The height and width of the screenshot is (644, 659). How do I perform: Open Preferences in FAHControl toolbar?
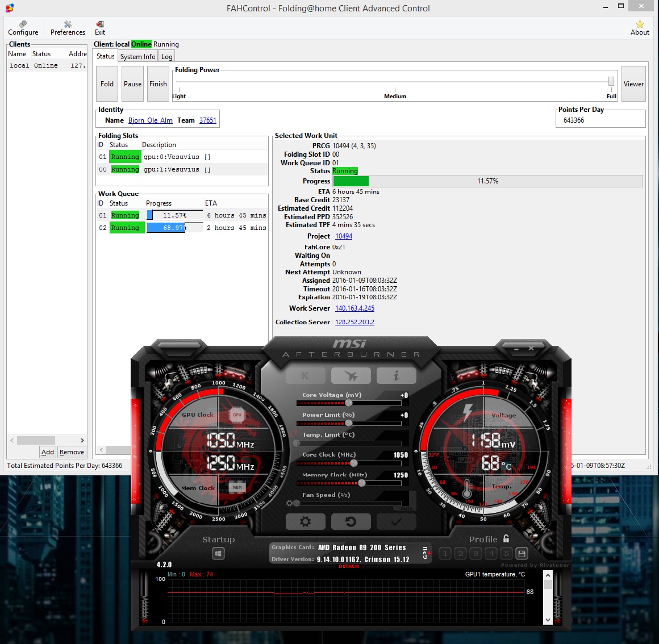click(68, 28)
